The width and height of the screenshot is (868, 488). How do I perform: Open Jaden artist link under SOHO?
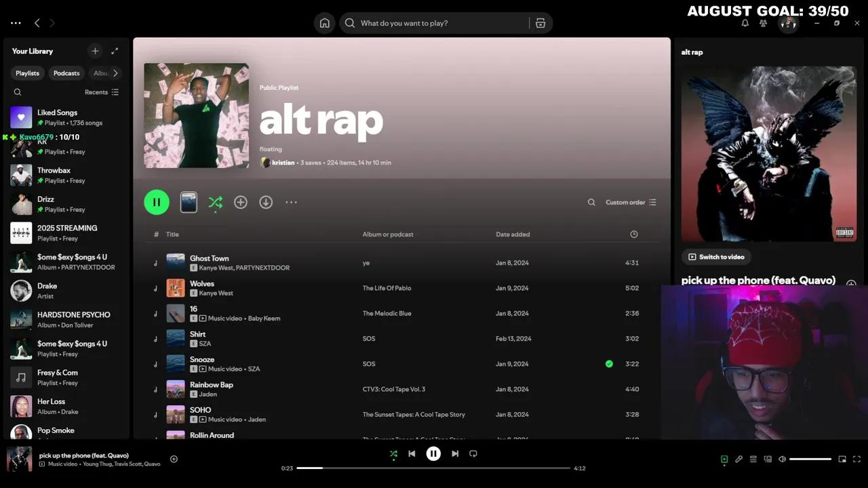pos(257,420)
